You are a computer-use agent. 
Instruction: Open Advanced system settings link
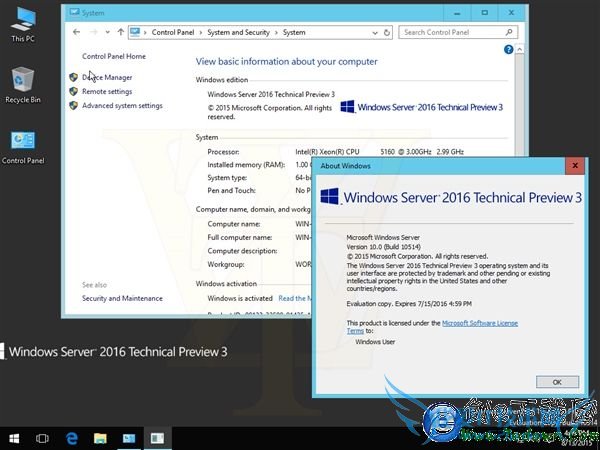pos(122,106)
